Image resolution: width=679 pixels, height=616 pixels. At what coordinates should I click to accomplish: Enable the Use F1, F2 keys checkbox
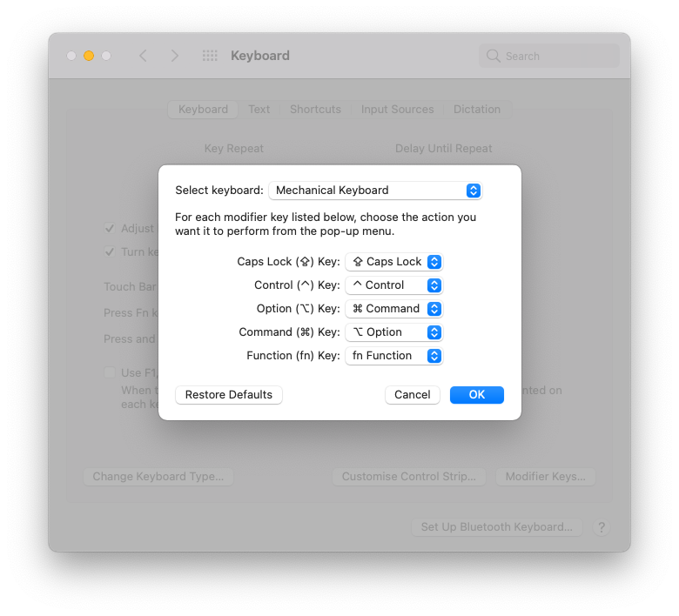click(x=110, y=372)
